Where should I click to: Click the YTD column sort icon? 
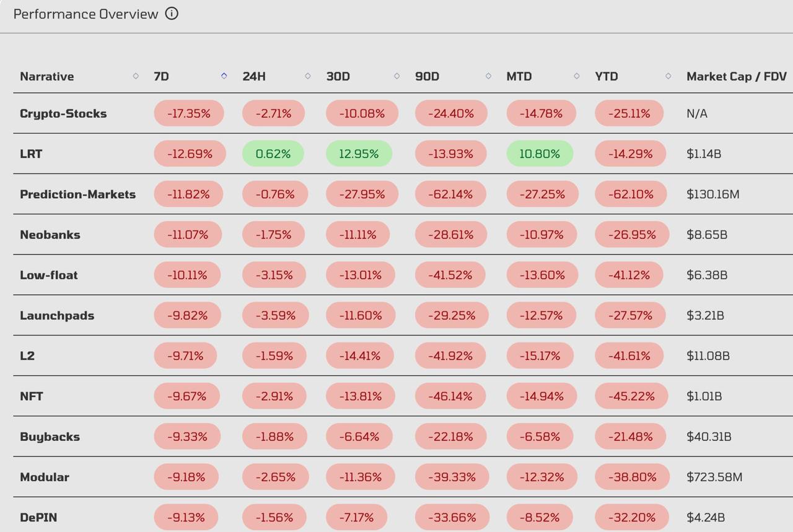[668, 76]
